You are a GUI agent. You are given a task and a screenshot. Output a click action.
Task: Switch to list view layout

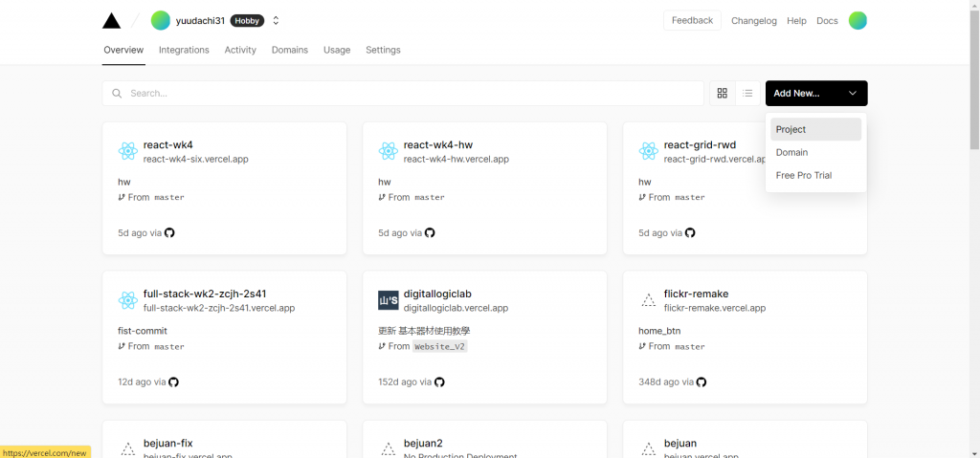tap(747, 93)
